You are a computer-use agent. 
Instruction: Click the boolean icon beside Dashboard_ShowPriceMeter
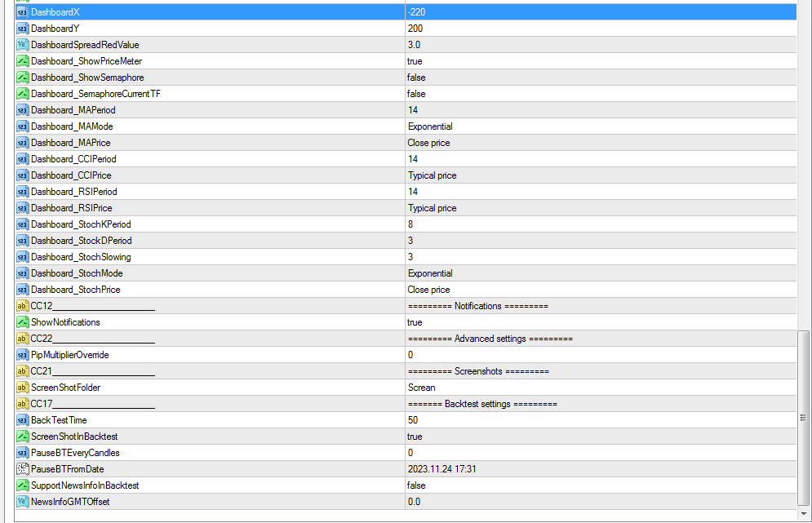coord(22,61)
